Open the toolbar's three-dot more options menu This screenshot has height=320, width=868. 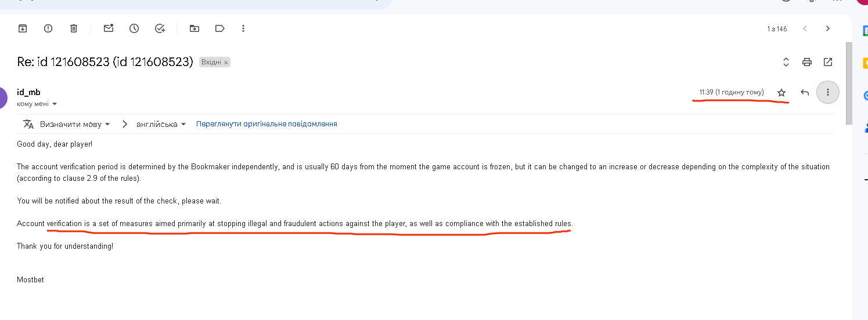pyautogui.click(x=243, y=28)
